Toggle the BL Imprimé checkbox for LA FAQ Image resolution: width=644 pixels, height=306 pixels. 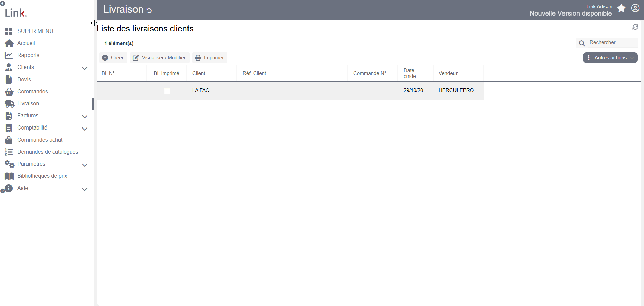167,91
